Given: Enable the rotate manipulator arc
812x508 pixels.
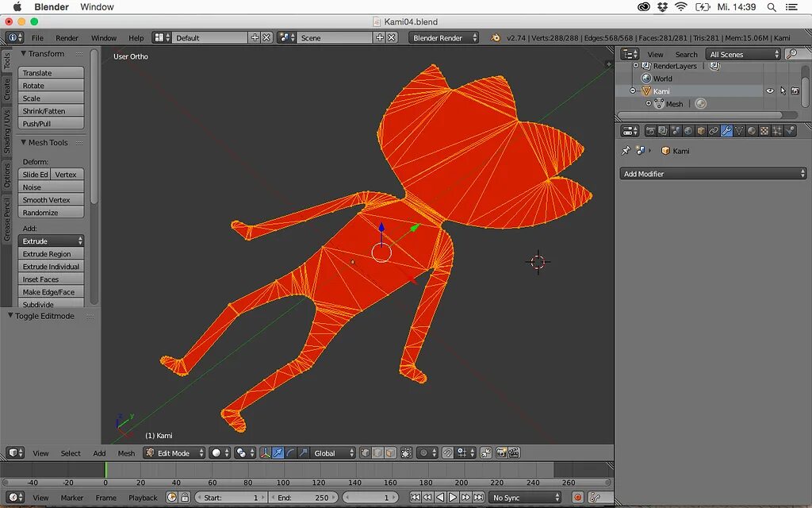Looking at the screenshot, I should [x=290, y=453].
